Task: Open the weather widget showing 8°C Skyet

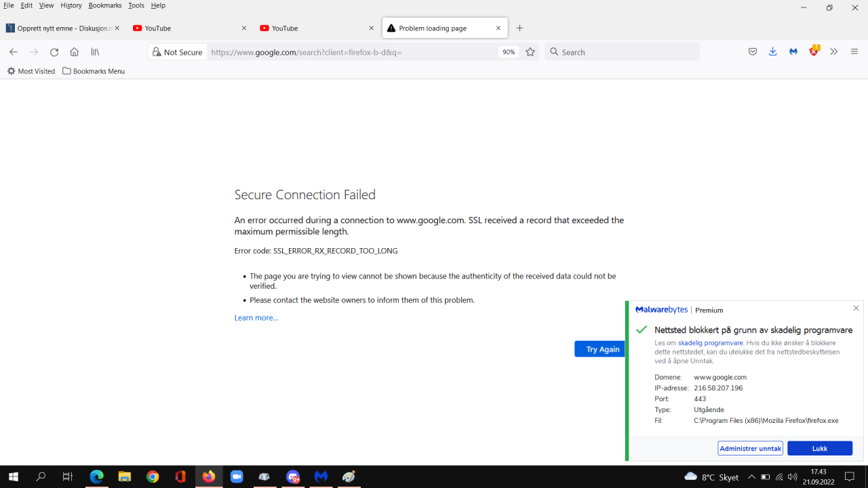Action: [x=712, y=477]
